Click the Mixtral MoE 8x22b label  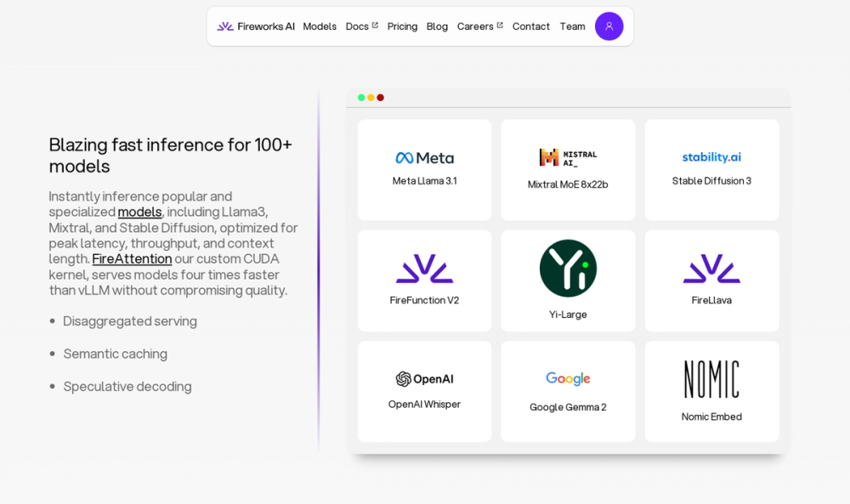pyautogui.click(x=568, y=184)
